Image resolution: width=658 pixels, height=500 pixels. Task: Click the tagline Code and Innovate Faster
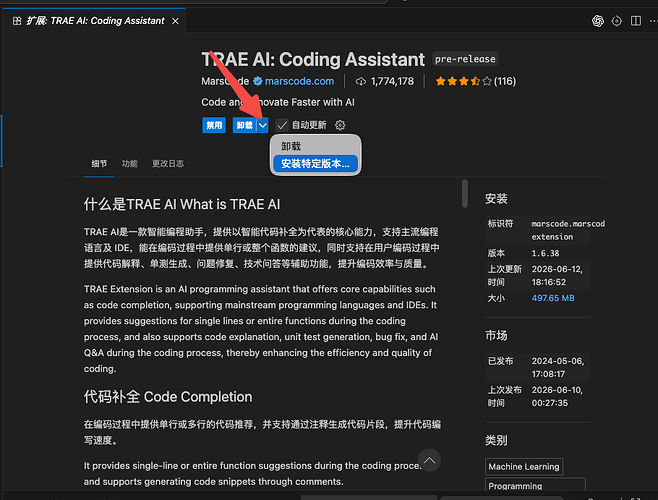tap(278, 102)
